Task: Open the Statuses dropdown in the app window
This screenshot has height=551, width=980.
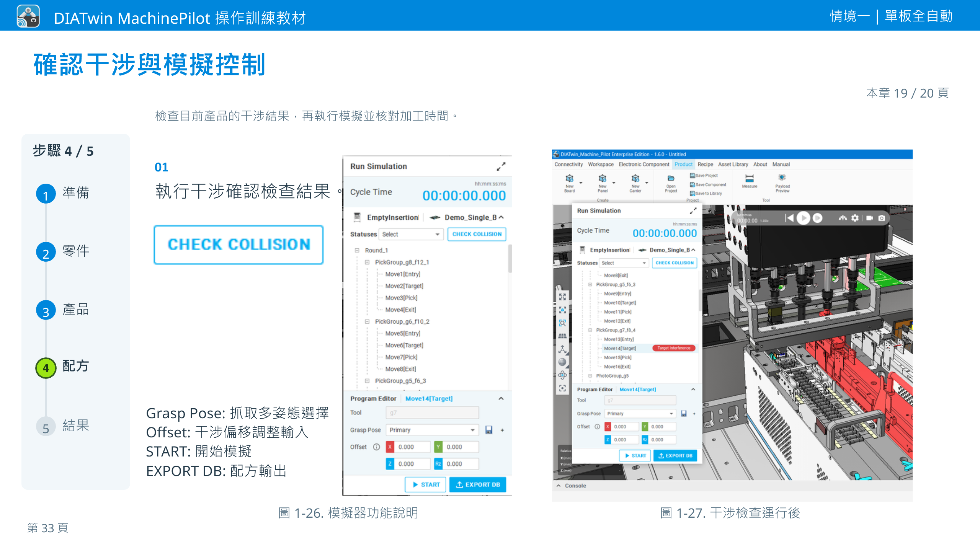Action: (624, 263)
